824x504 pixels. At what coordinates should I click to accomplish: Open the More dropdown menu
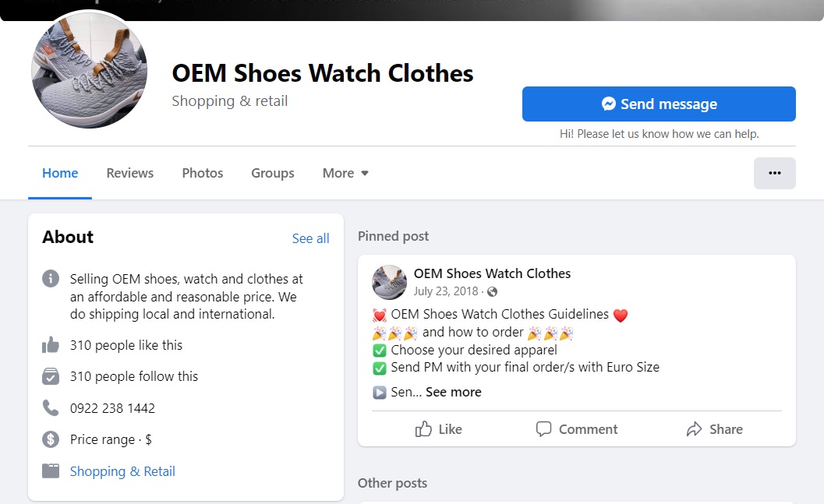click(345, 173)
